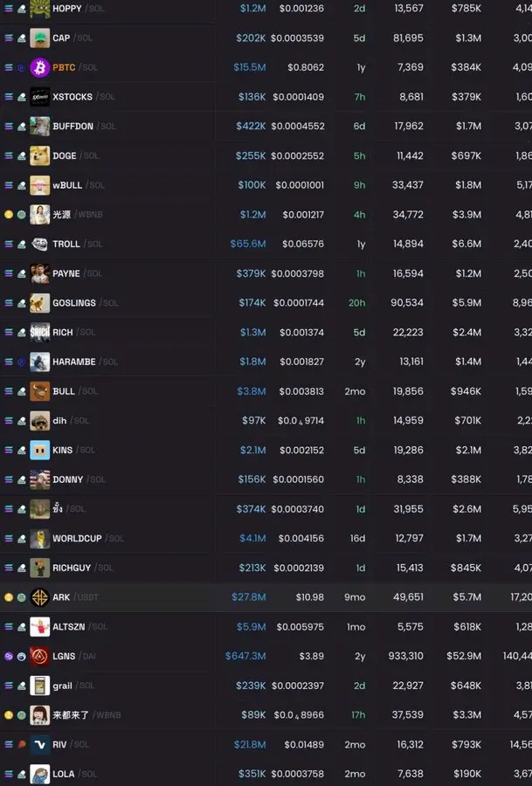Click the 9mo age in ARK row
Image resolution: width=532 pixels, height=786 pixels.
[355, 597]
